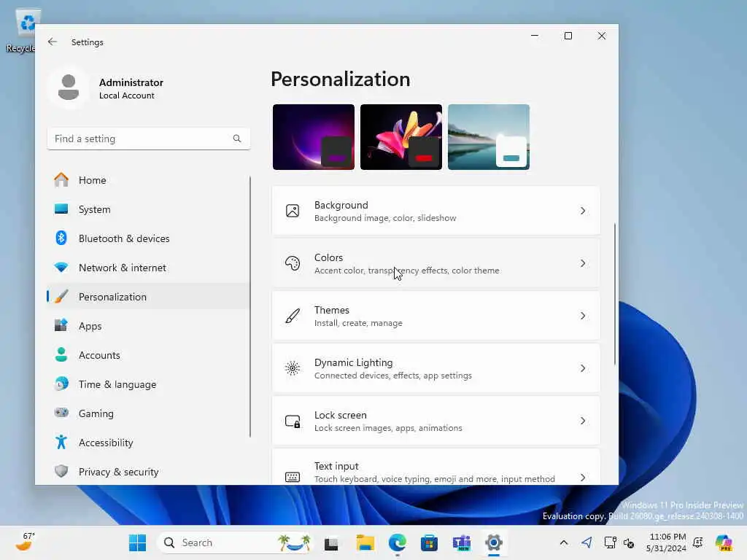Open the weather widget showing 67°
This screenshot has height=560, width=747.
coord(25,542)
